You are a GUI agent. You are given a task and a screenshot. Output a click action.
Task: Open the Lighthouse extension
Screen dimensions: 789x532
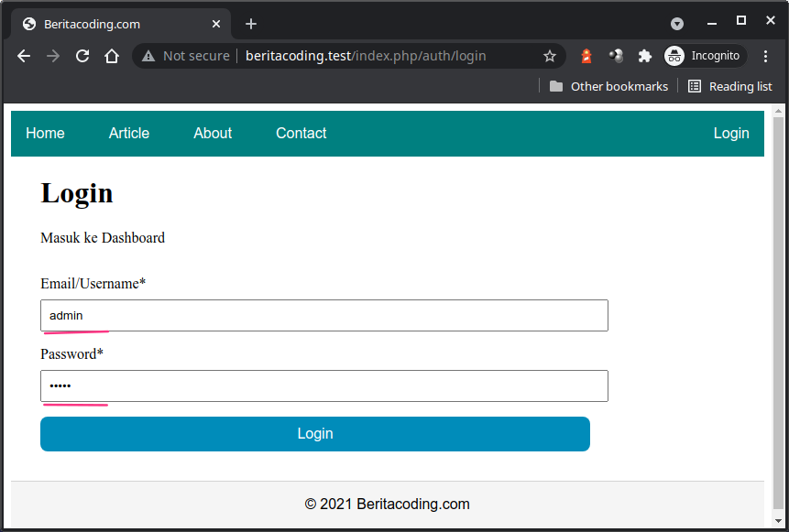586,56
